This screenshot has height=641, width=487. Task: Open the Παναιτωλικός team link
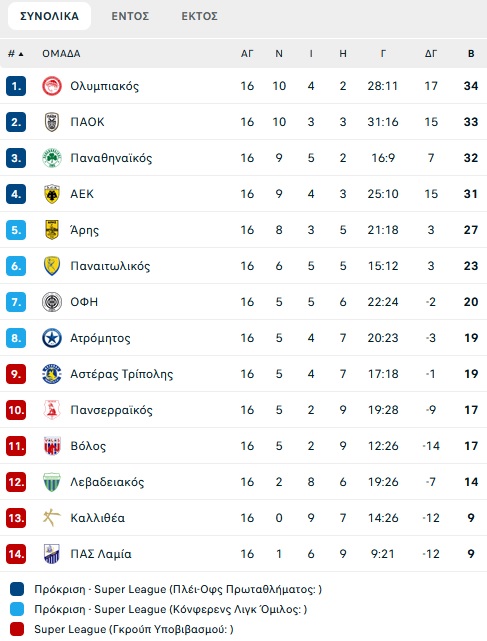coord(110,266)
